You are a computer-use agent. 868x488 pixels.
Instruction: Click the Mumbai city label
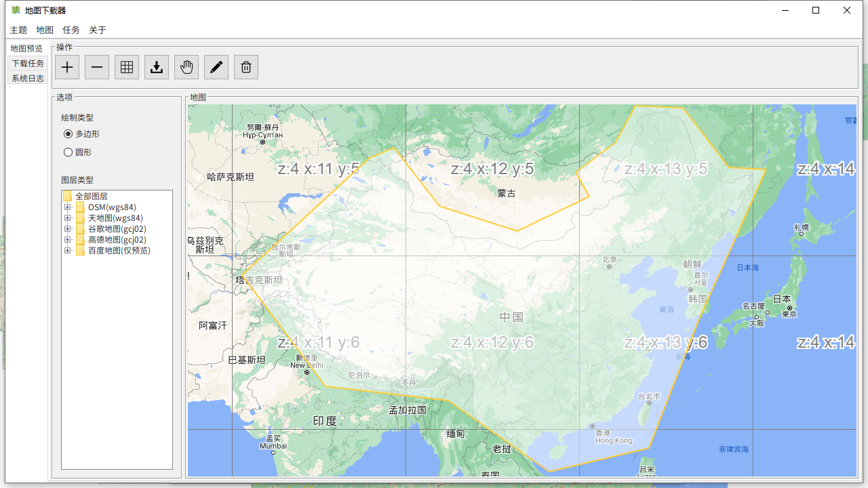pos(273,446)
